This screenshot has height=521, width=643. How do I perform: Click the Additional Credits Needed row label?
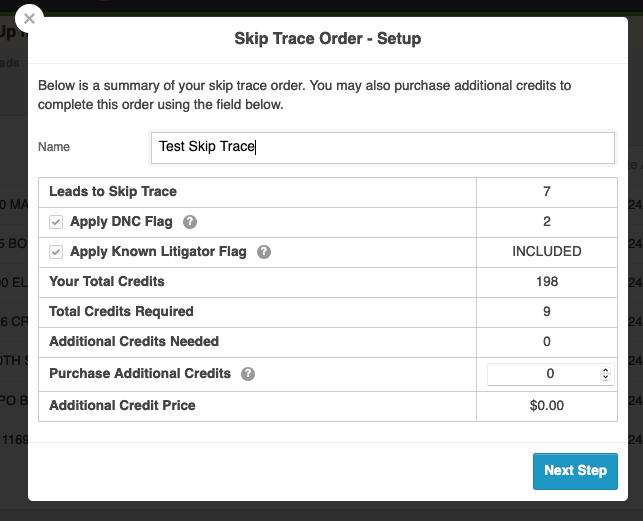pos(134,341)
